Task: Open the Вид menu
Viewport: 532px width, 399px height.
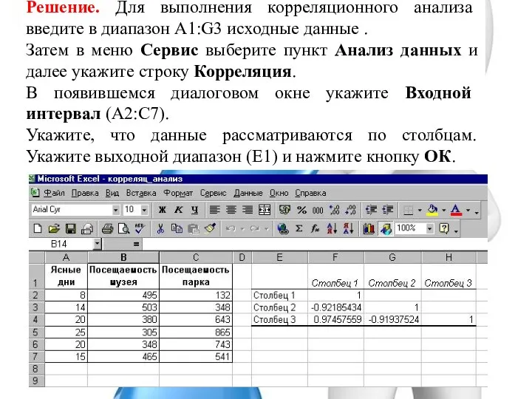Action: (x=112, y=193)
